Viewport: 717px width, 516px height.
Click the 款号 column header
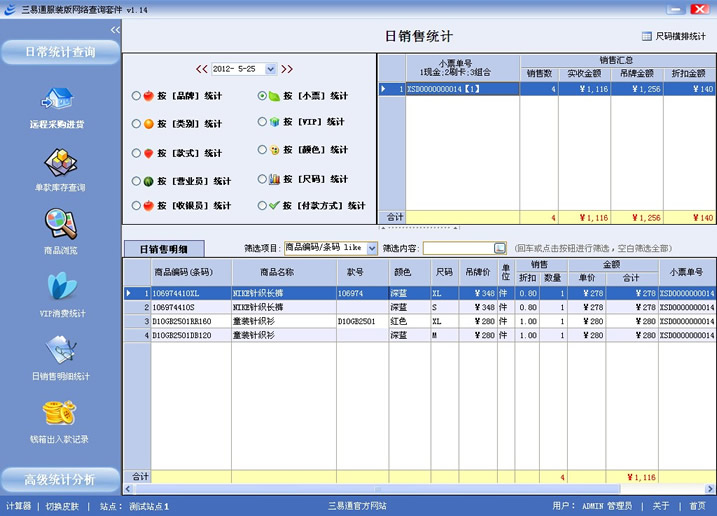point(363,272)
